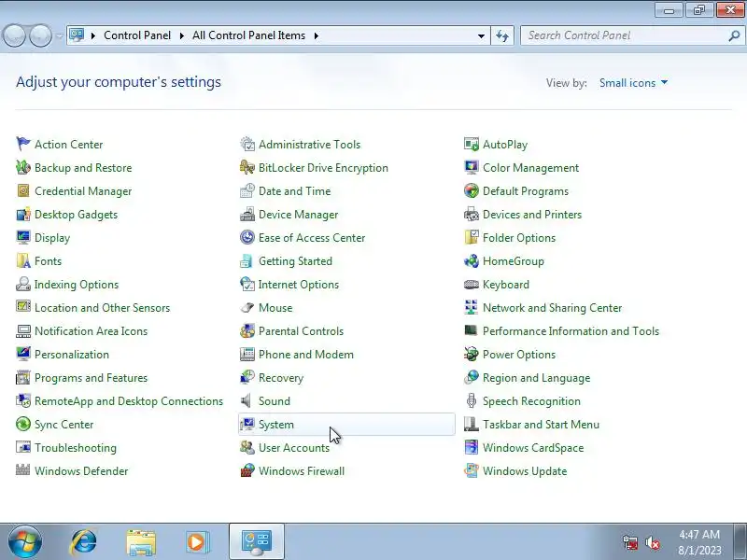Click the Backup and Restore icon
Viewport: 747px width, 560px height.
[22, 167]
